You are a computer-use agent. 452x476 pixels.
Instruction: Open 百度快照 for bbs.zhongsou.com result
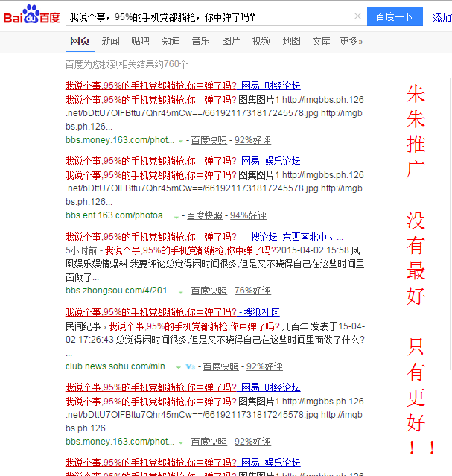point(209,291)
